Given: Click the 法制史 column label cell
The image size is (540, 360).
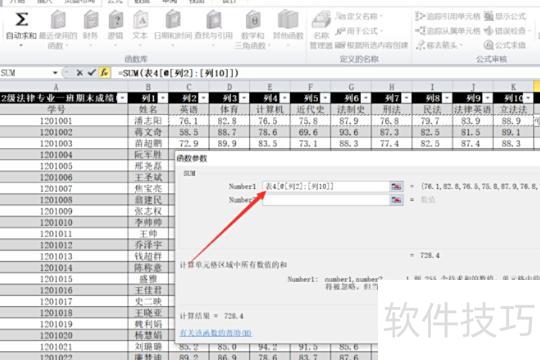Looking at the screenshot, I should (x=351, y=110).
